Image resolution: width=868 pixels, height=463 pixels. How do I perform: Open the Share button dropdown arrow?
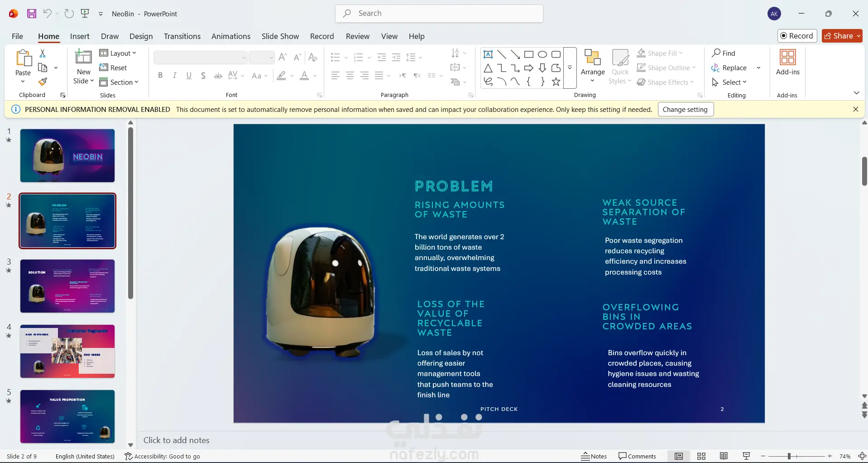[x=858, y=36]
